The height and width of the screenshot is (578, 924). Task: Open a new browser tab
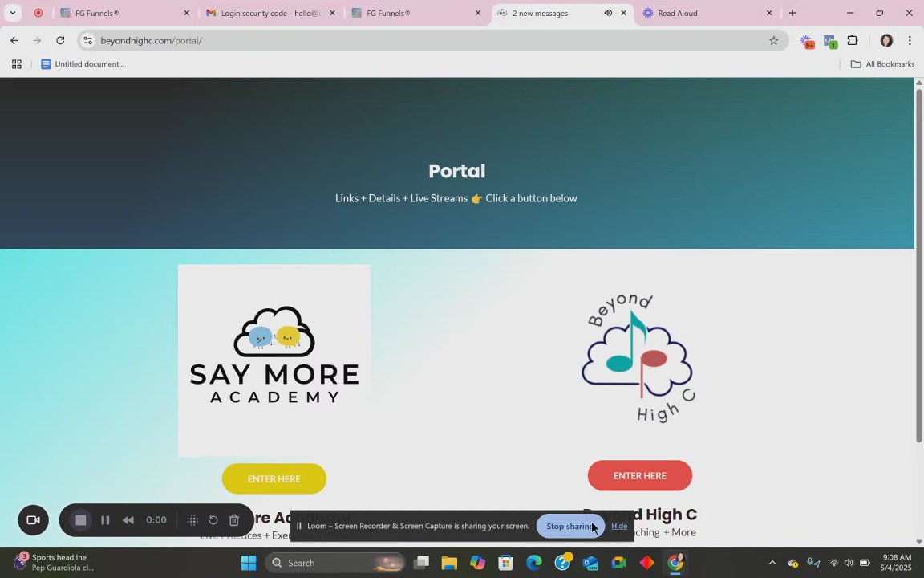(792, 13)
